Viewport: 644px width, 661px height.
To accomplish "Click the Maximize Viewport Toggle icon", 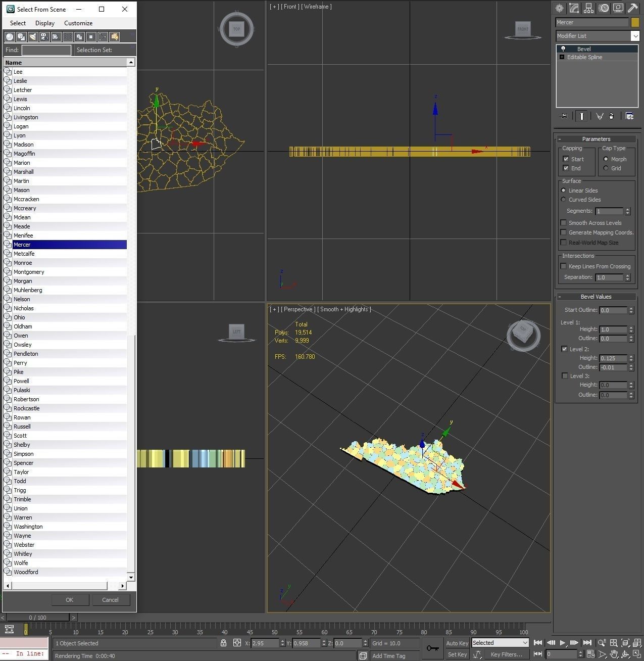I will click(637, 654).
